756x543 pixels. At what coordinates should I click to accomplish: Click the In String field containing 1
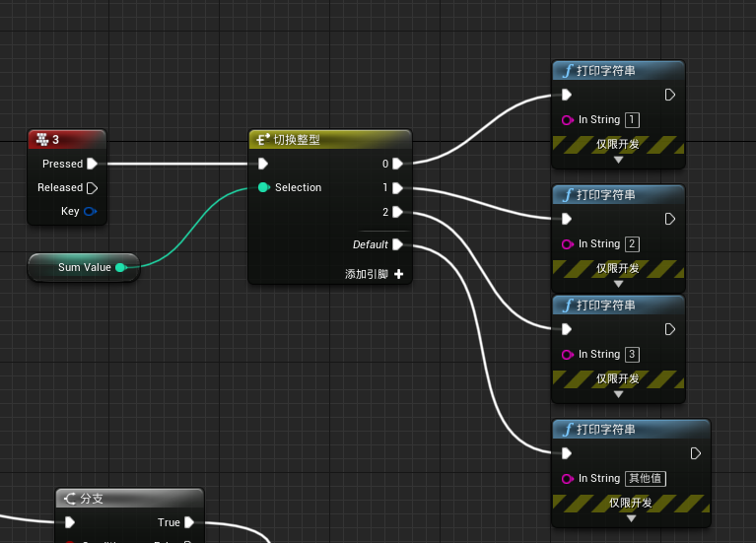632,120
